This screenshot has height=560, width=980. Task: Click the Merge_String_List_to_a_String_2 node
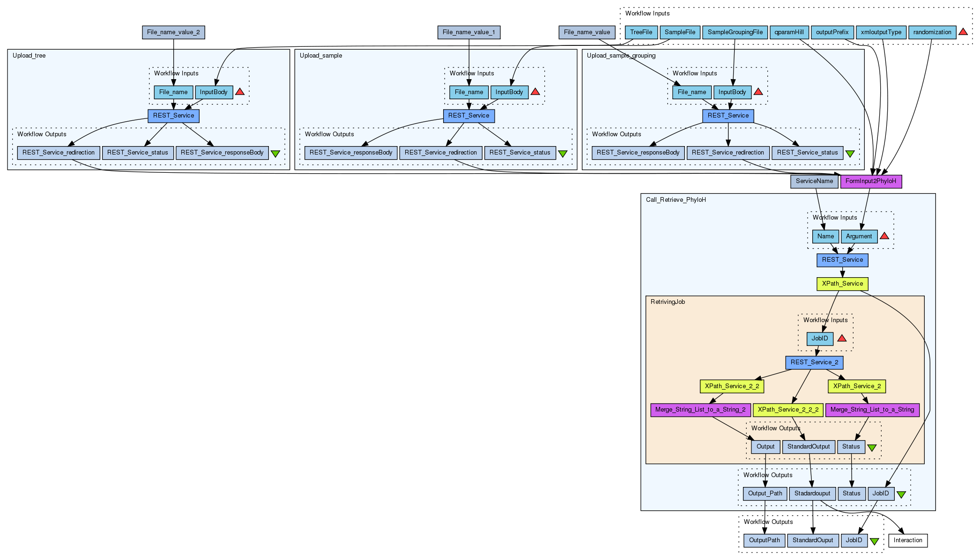tap(700, 410)
